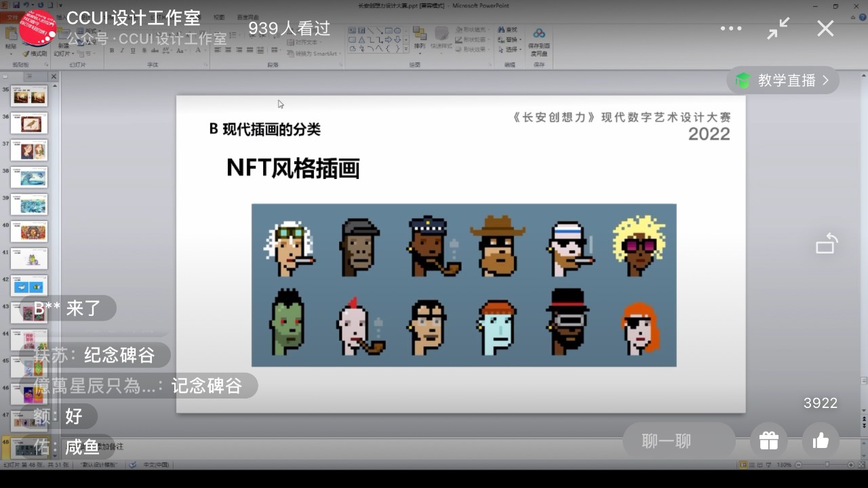Select slide 40 thumbnail
Screen dimensions: 868x488
click(29, 232)
